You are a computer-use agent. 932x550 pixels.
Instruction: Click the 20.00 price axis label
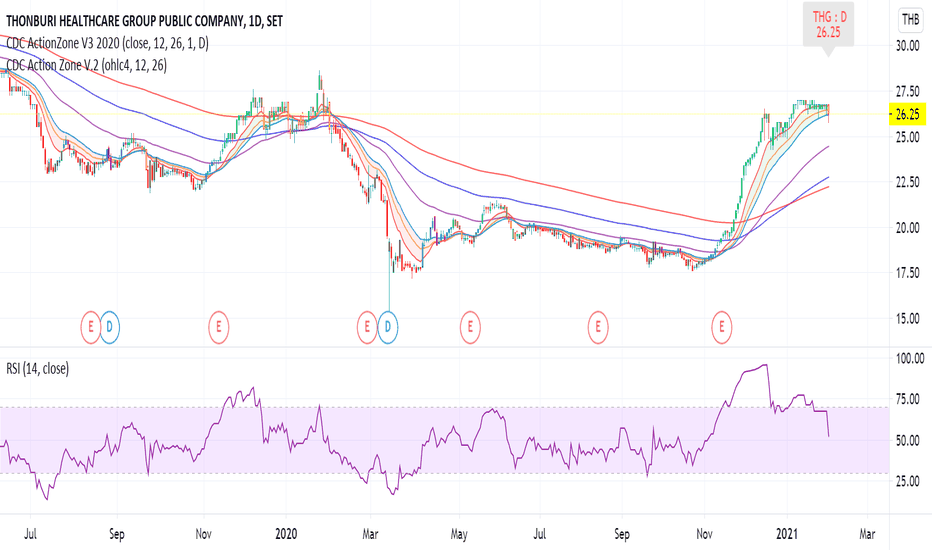(x=908, y=227)
